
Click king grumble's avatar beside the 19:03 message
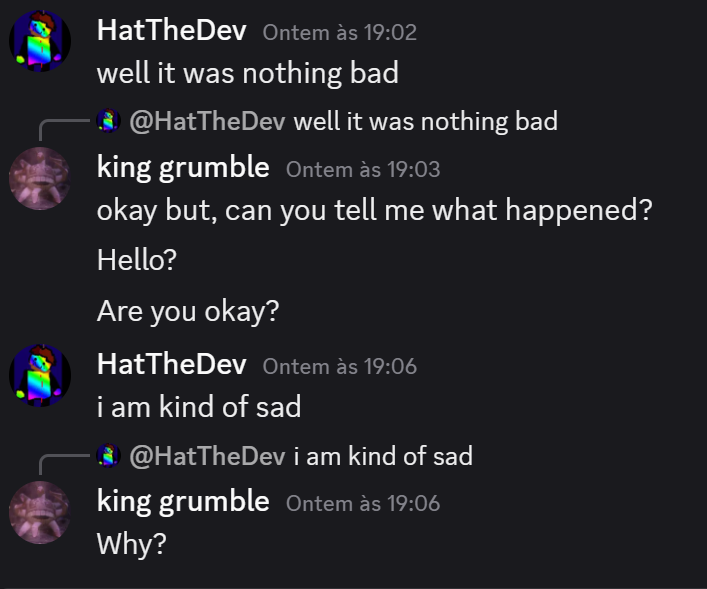(40, 178)
